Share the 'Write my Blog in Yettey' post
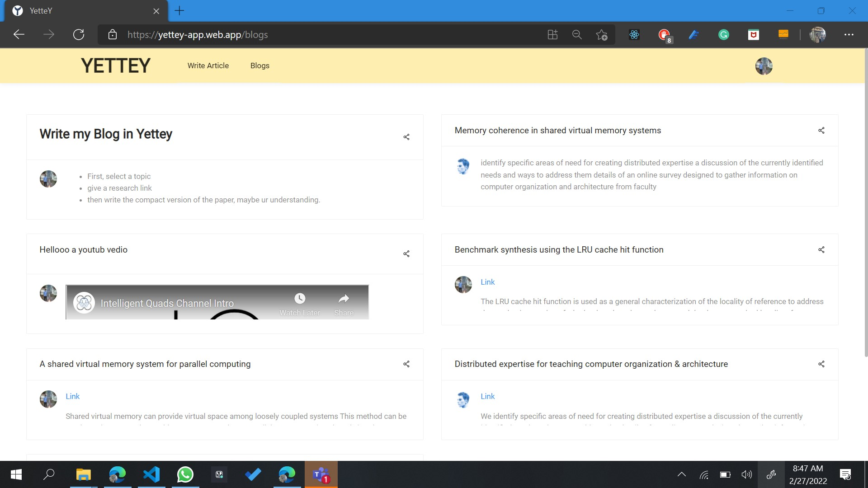 point(406,137)
